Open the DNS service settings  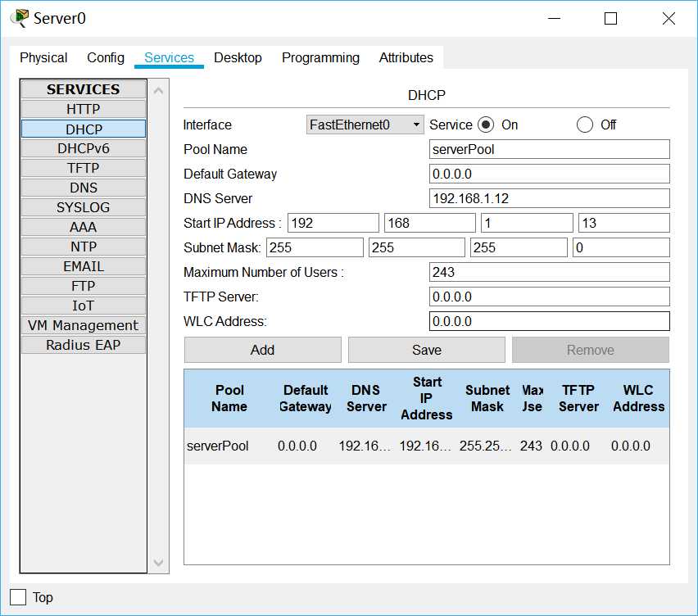(x=84, y=188)
